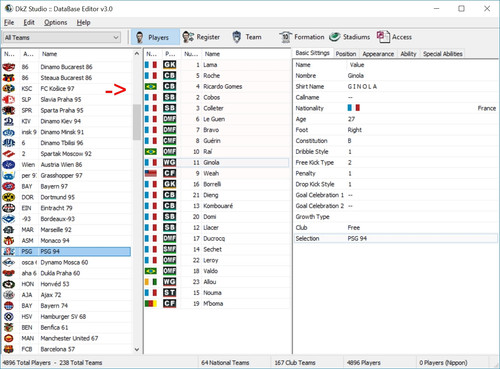Screen dimensions: 500x369
Task: Click scroll up arrow in team list
Action: pyautogui.click(x=137, y=54)
